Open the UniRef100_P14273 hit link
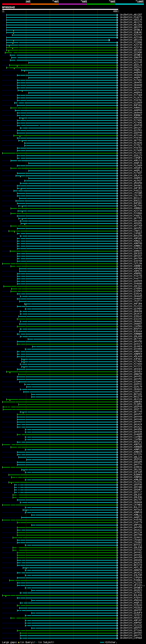The width and height of the screenshot is (146, 644). (131, 18)
